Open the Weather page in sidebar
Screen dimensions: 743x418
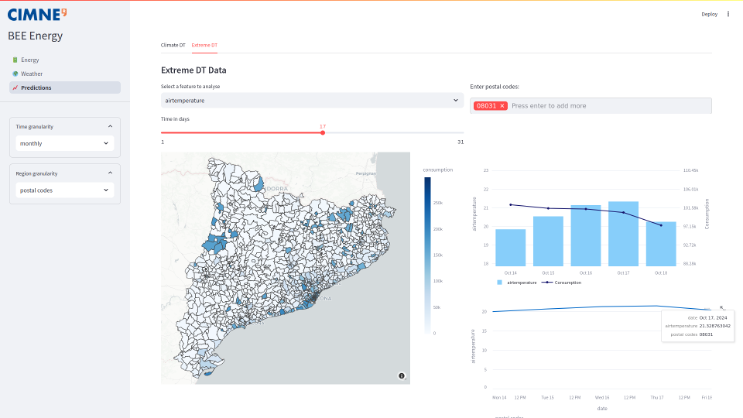[31, 73]
